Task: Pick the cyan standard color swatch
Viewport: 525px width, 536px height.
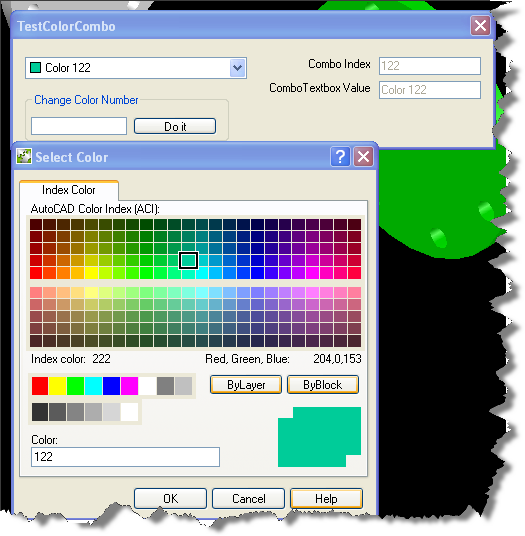Action: (x=94, y=386)
